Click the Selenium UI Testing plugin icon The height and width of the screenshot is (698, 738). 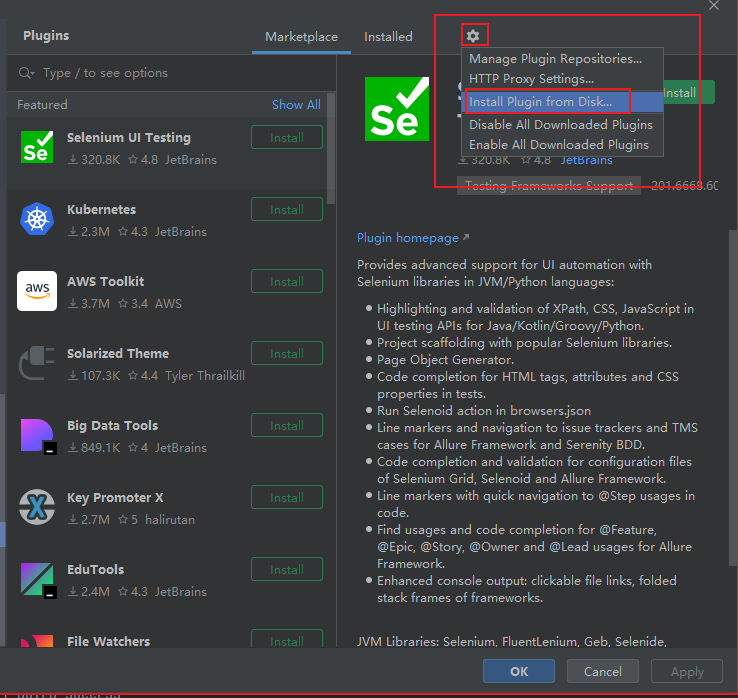click(37, 147)
